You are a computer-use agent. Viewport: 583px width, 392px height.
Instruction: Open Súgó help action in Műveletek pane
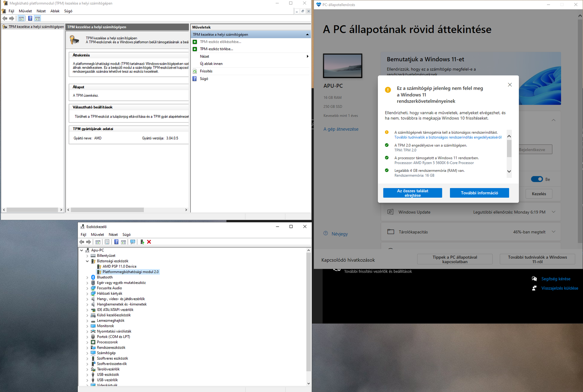(204, 79)
